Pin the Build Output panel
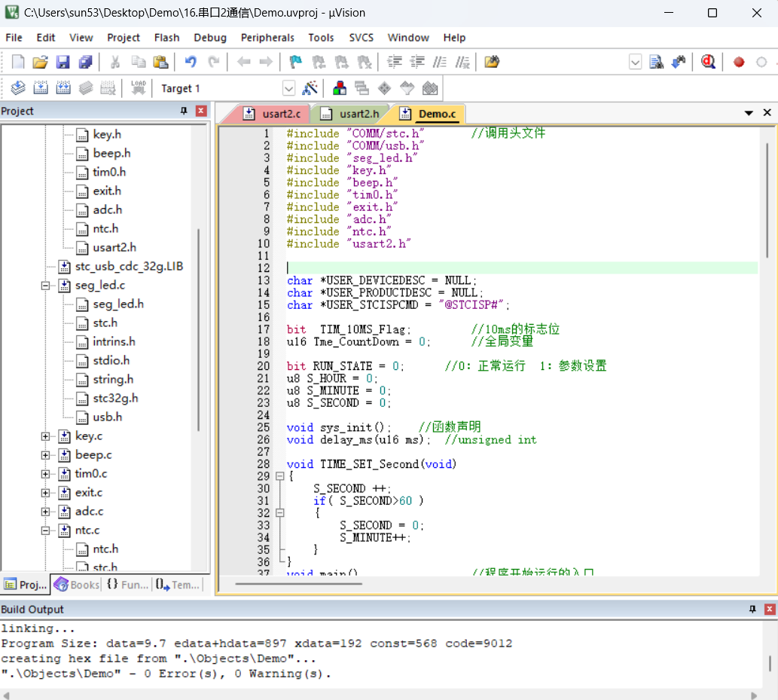 pos(752,609)
